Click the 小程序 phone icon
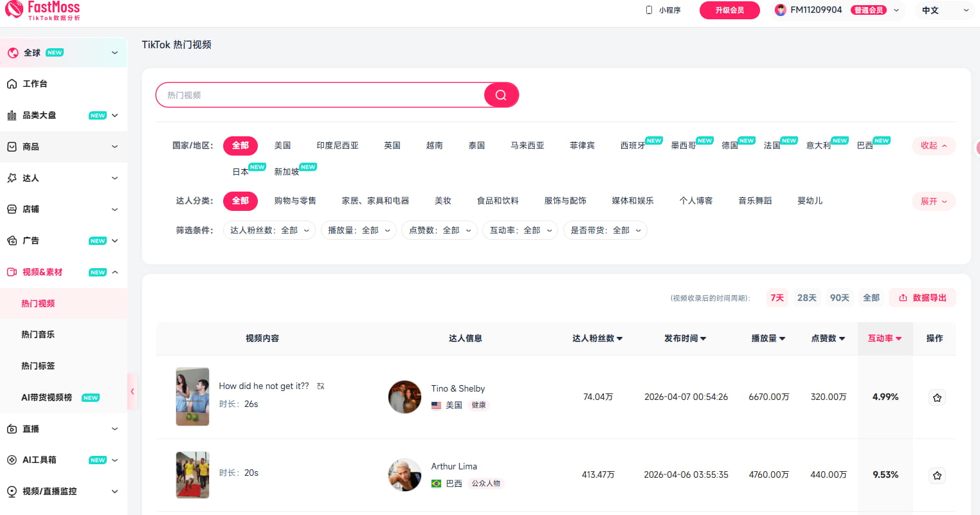 (x=649, y=10)
